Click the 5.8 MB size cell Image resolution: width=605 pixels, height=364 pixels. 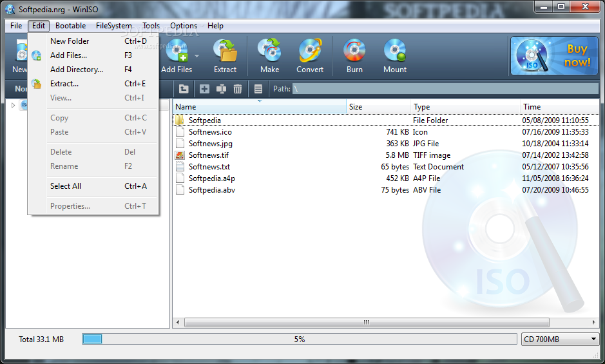tap(397, 155)
